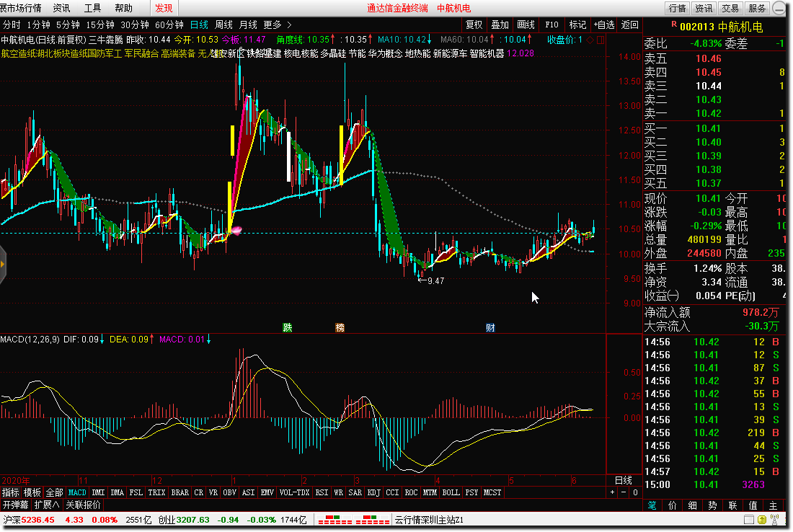Open the 开弹幕 toggle
Viewport: 793px width, 532px height.
click(16, 505)
